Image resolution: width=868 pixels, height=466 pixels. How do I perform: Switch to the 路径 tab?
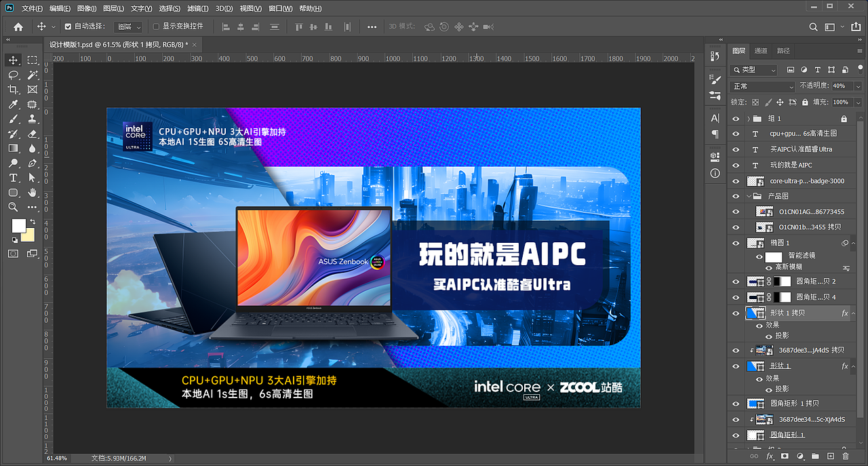click(783, 51)
